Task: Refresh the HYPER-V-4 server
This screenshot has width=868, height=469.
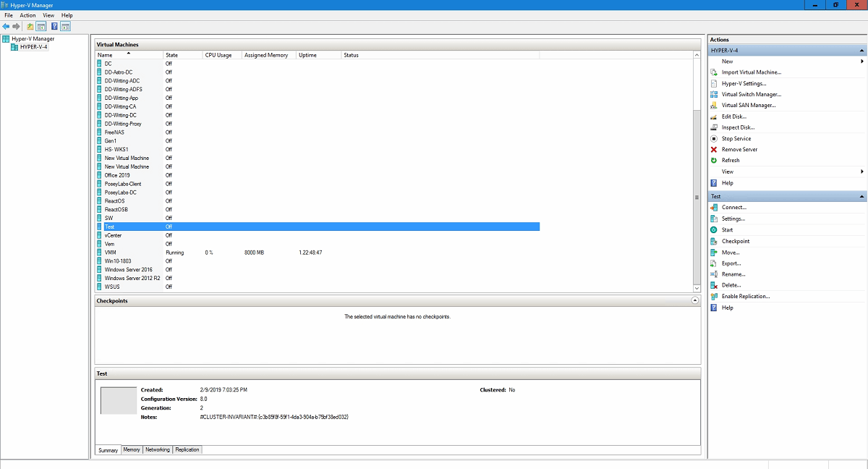Action: pos(729,160)
